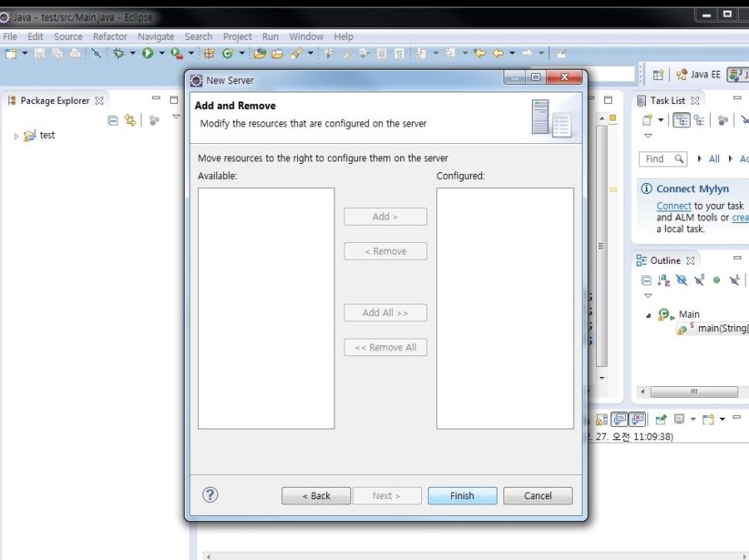The width and height of the screenshot is (749, 560).
Task: Click Scheduled presentation icon in Task List
Action: click(x=699, y=121)
